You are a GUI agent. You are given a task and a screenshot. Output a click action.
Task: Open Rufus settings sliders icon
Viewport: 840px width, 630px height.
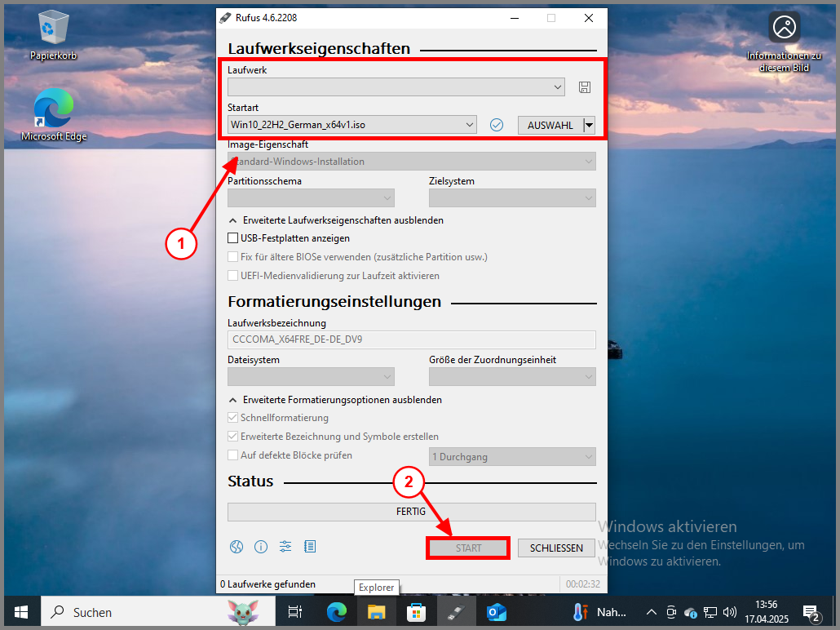pos(285,547)
